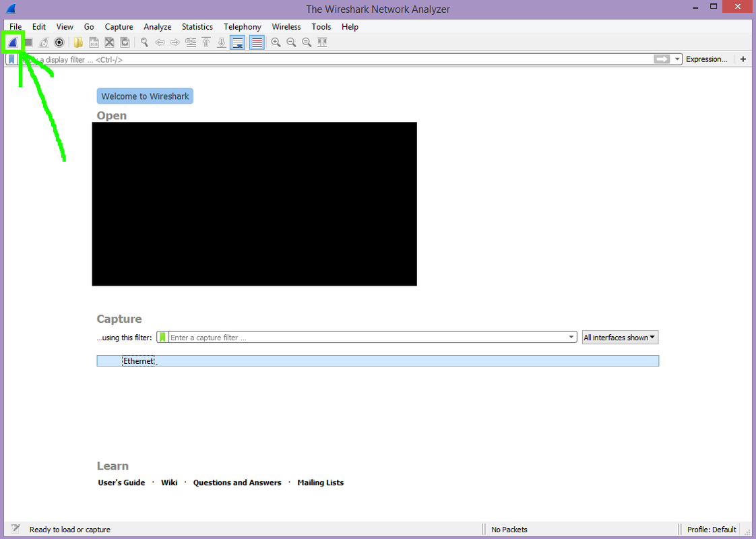Click the Go forward arrow in toolbar
Image resolution: width=756 pixels, height=539 pixels.
tap(175, 42)
